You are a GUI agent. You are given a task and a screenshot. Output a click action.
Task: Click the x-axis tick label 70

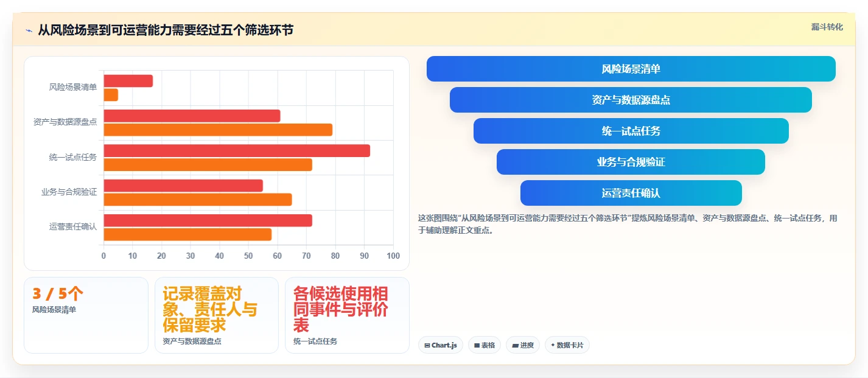click(x=306, y=256)
